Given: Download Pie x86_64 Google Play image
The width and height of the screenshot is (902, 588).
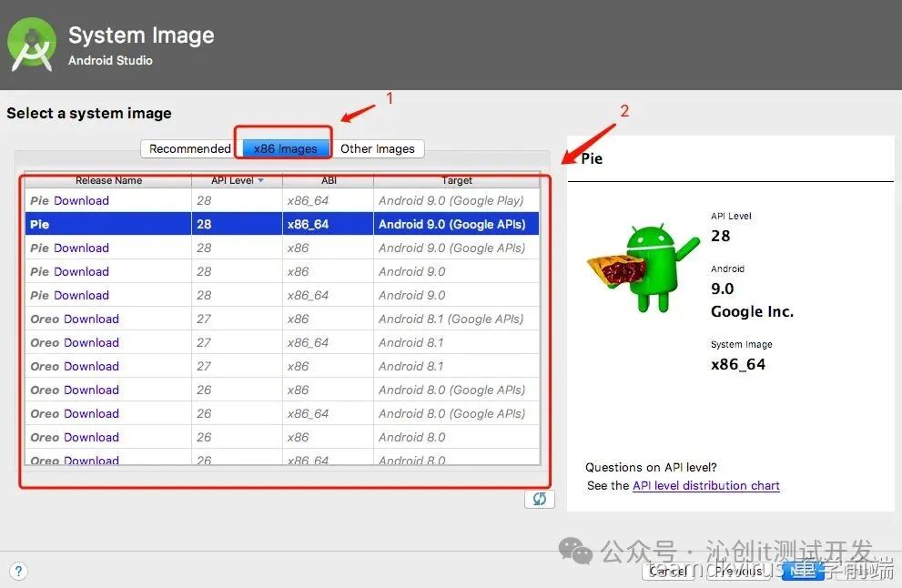Looking at the screenshot, I should pos(81,201).
